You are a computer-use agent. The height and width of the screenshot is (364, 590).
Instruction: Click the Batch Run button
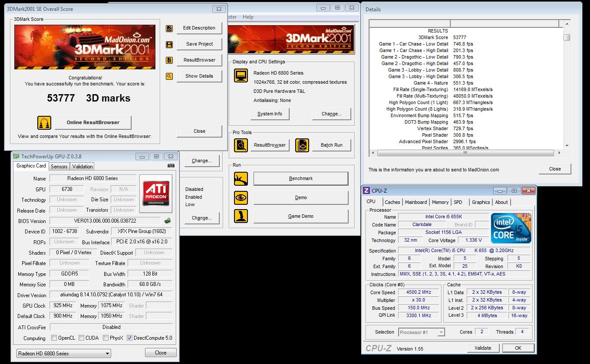click(332, 145)
